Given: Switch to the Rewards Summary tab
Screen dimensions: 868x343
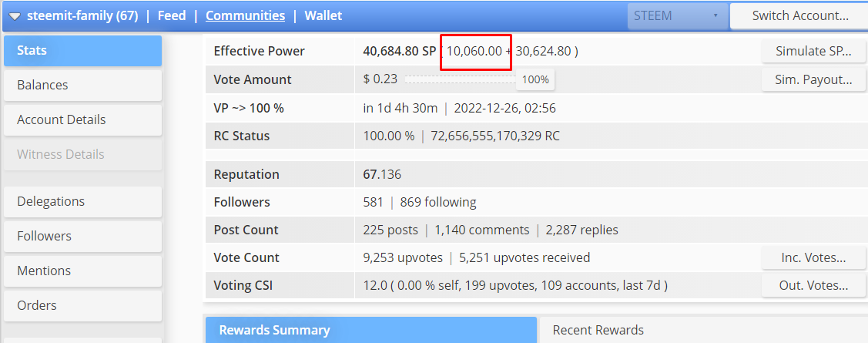Looking at the screenshot, I should pos(371,330).
